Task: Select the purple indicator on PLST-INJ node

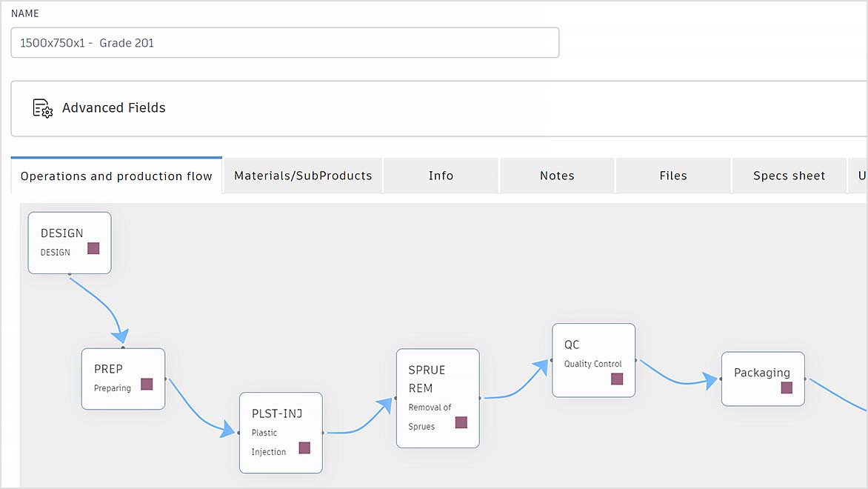Action: pyautogui.click(x=304, y=448)
